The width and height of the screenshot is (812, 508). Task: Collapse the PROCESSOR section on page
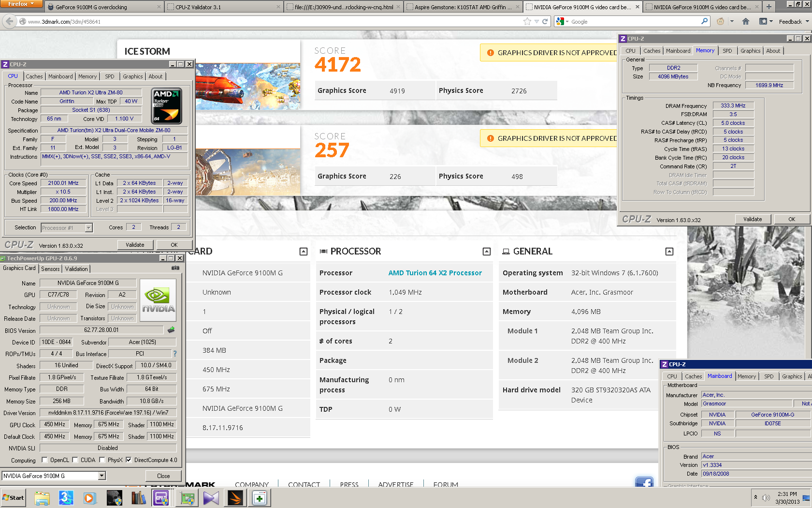487,252
